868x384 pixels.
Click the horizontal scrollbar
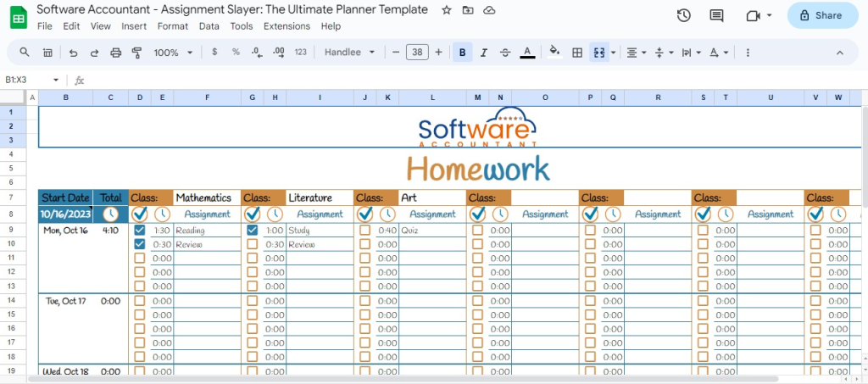pyautogui.click(x=403, y=379)
